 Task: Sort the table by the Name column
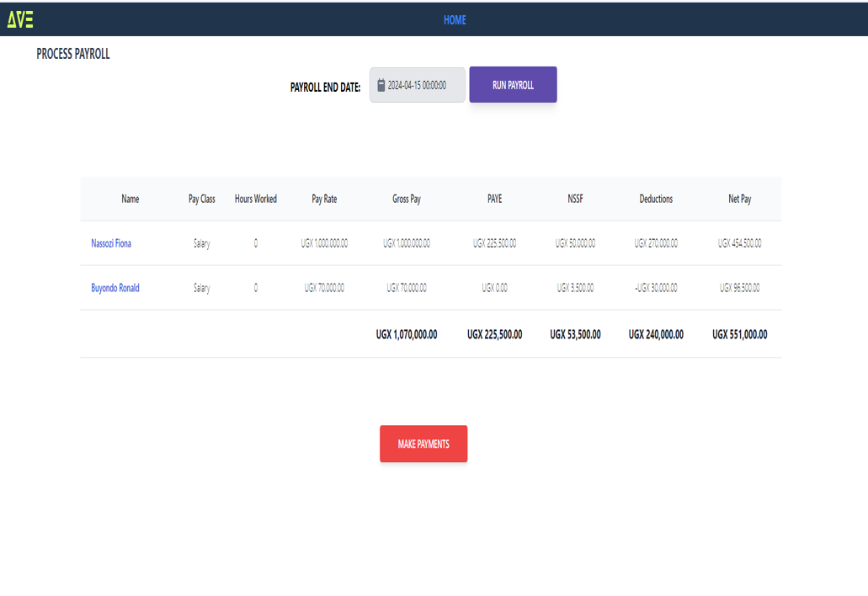(130, 200)
